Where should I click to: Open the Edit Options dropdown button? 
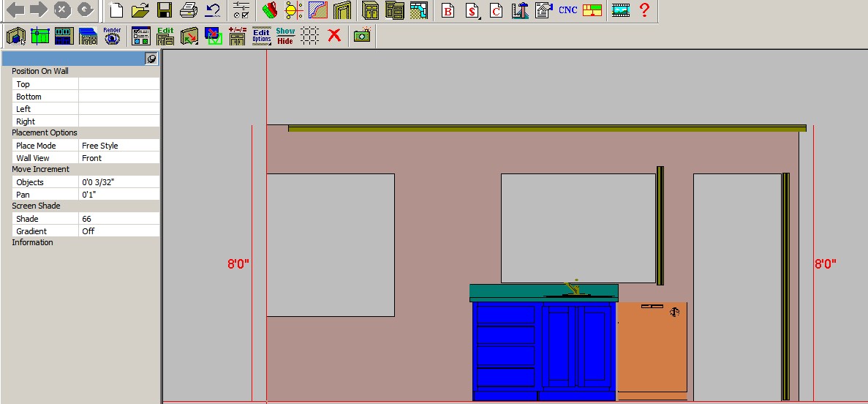[x=261, y=35]
